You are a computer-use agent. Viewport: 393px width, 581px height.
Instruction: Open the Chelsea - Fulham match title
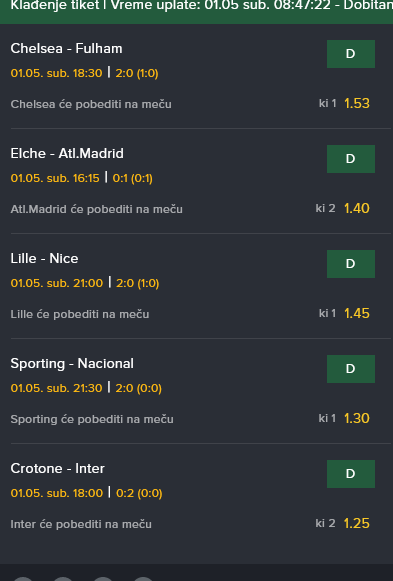[66, 49]
